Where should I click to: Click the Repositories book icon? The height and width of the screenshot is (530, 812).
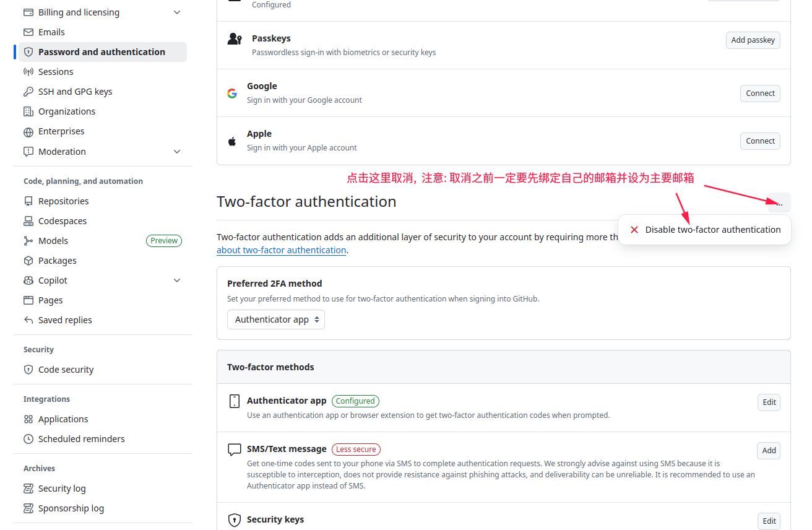pyautogui.click(x=28, y=201)
